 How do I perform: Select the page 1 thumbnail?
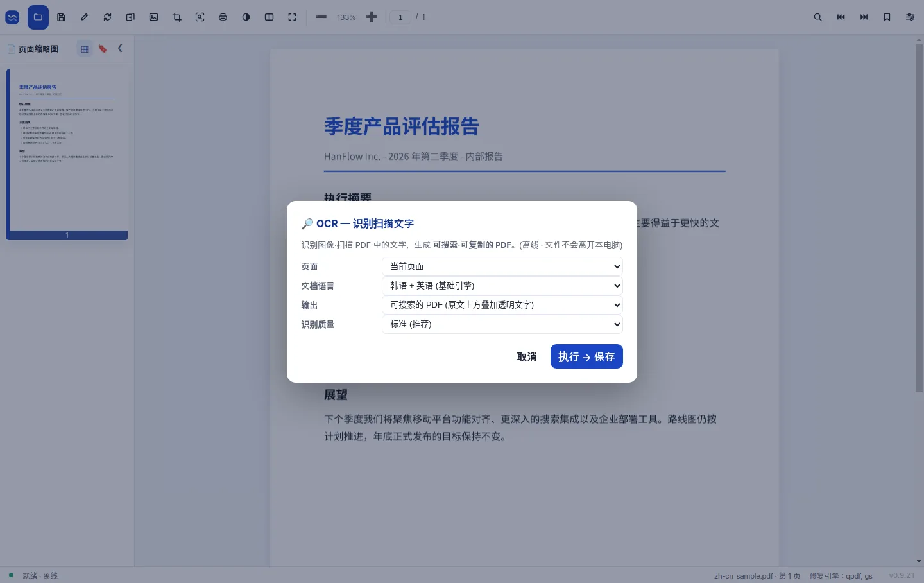pos(67,154)
